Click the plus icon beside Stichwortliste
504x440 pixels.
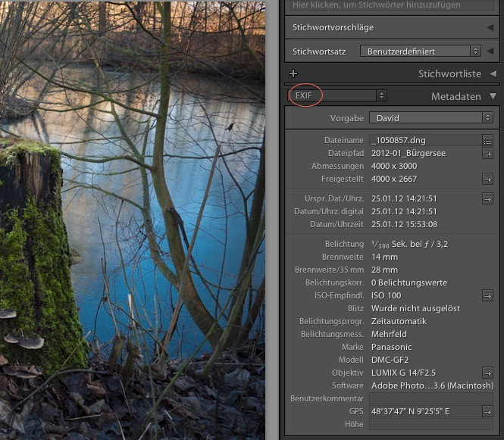point(294,73)
